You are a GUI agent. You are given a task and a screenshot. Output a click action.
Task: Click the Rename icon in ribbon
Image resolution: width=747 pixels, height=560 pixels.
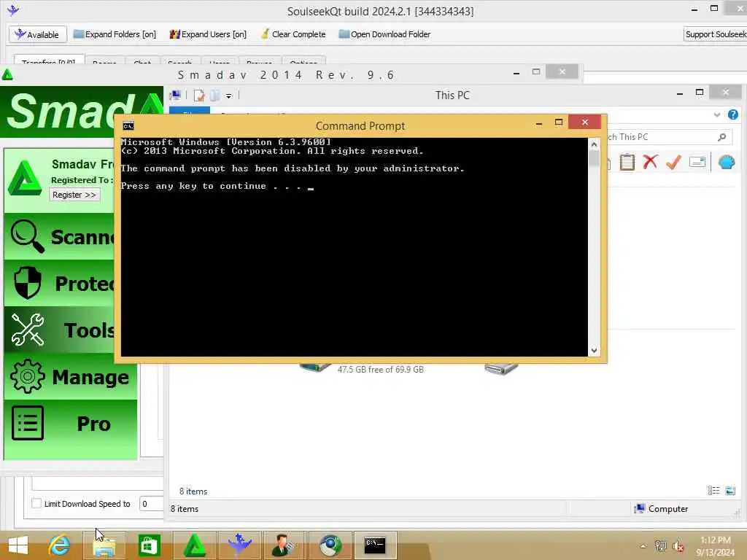pyautogui.click(x=697, y=163)
